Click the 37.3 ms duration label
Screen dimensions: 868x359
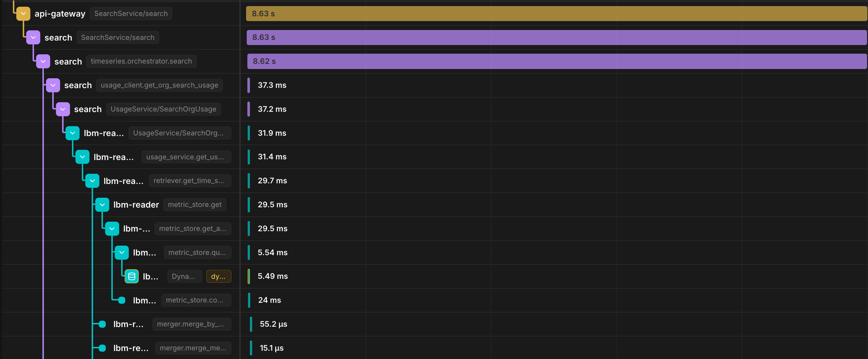[272, 85]
